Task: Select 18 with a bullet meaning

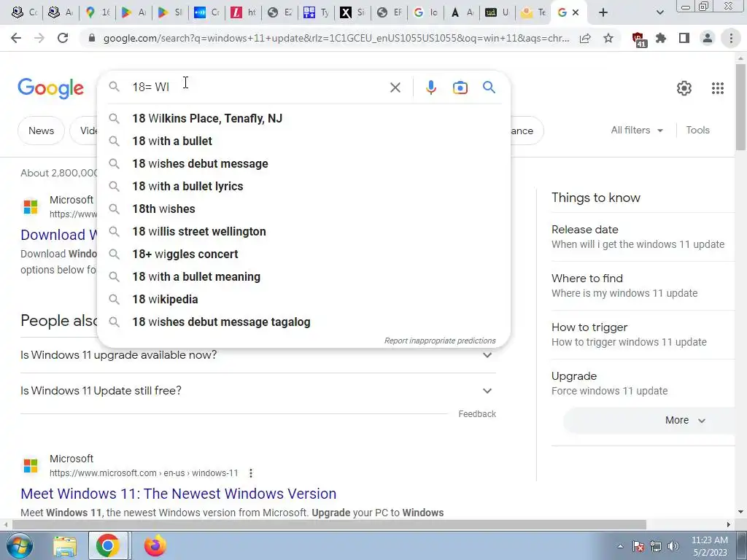Action: [x=303, y=276]
